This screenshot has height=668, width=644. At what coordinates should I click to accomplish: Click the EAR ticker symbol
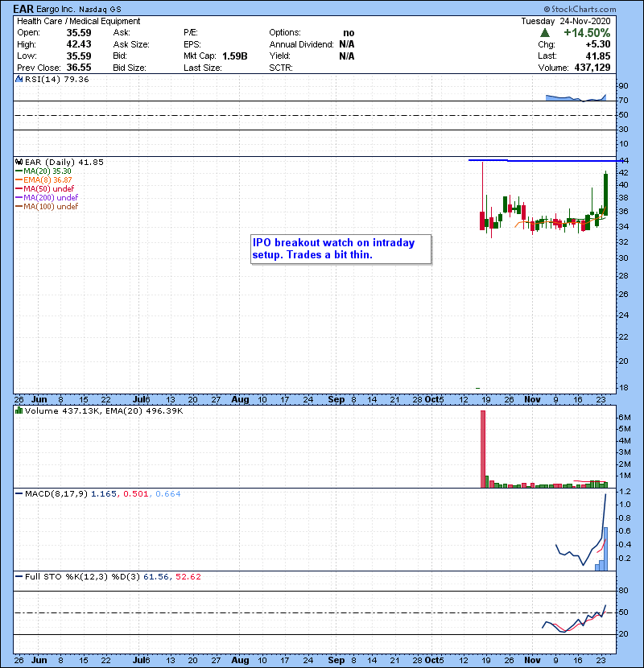[x=23, y=9]
